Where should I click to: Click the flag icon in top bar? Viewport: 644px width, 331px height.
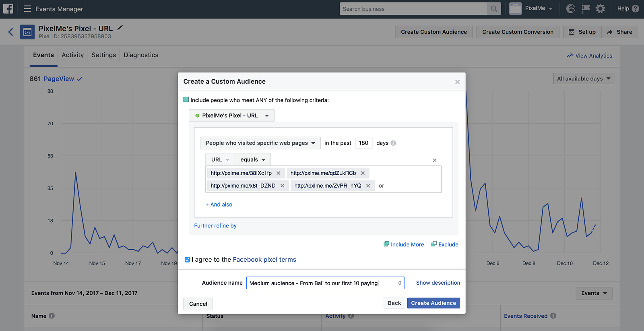(586, 8)
